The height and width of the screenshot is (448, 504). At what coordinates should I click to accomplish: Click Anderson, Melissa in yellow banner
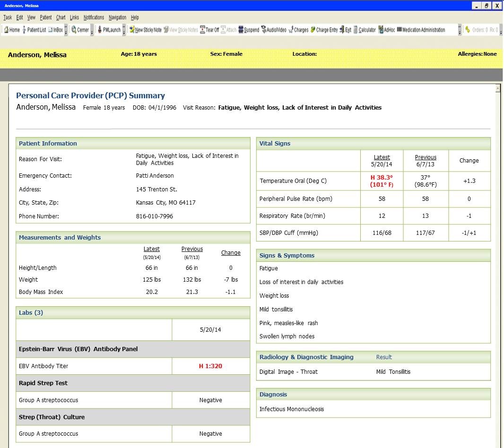pyautogui.click(x=37, y=55)
